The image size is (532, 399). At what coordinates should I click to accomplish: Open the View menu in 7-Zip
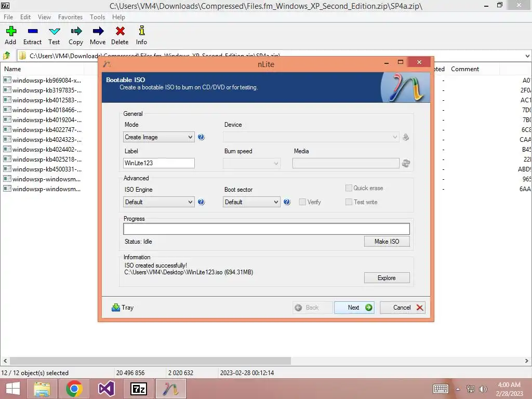coord(44,17)
